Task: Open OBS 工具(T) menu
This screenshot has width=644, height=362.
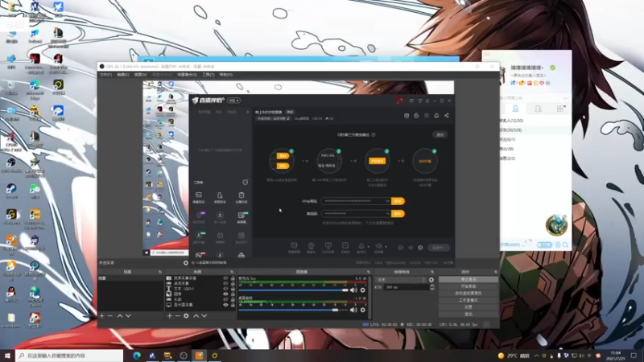Action: click(x=208, y=75)
